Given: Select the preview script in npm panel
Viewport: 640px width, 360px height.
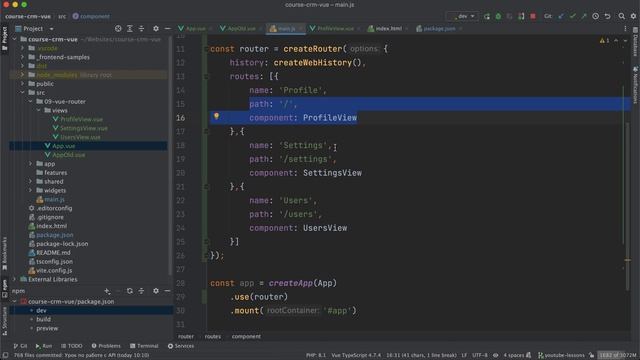Looking at the screenshot, I should (47, 328).
